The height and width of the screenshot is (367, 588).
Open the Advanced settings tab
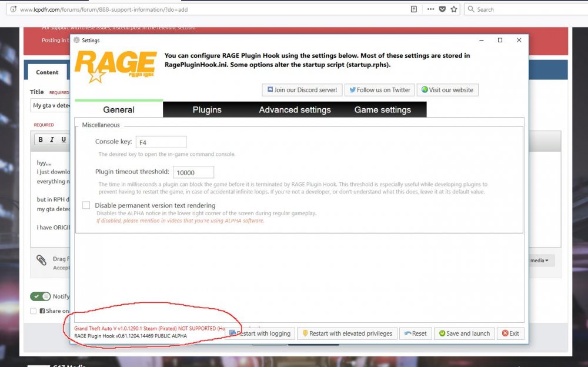pos(295,109)
